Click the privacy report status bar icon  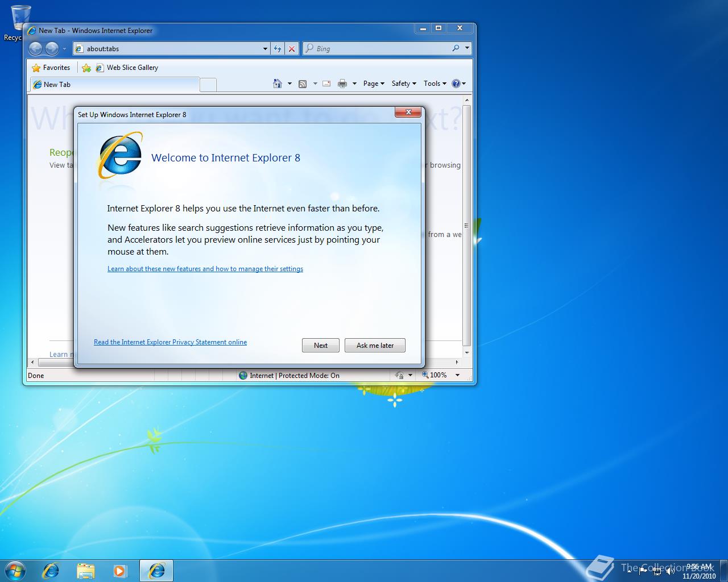399,375
